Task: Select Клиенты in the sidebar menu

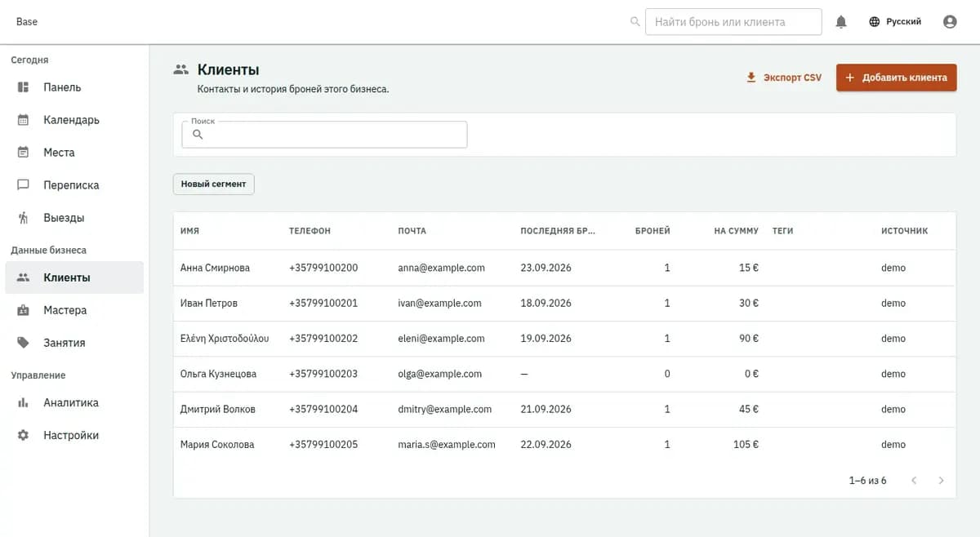Action: tap(74, 277)
